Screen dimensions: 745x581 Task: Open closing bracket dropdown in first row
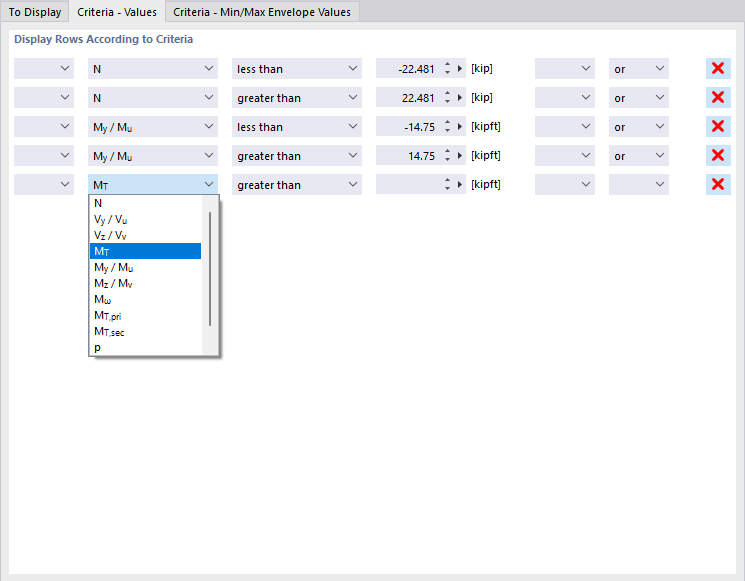point(565,68)
